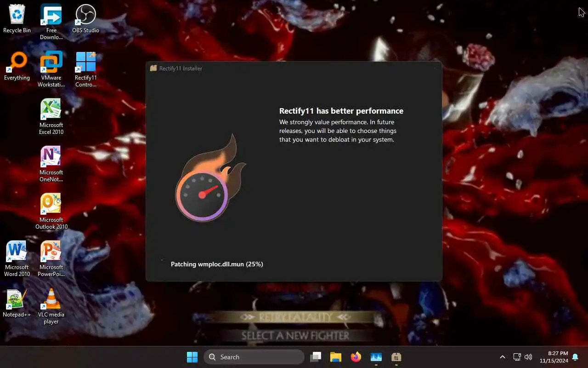
Task: Select the Free Download Manager desktop shortcut
Action: tap(51, 22)
